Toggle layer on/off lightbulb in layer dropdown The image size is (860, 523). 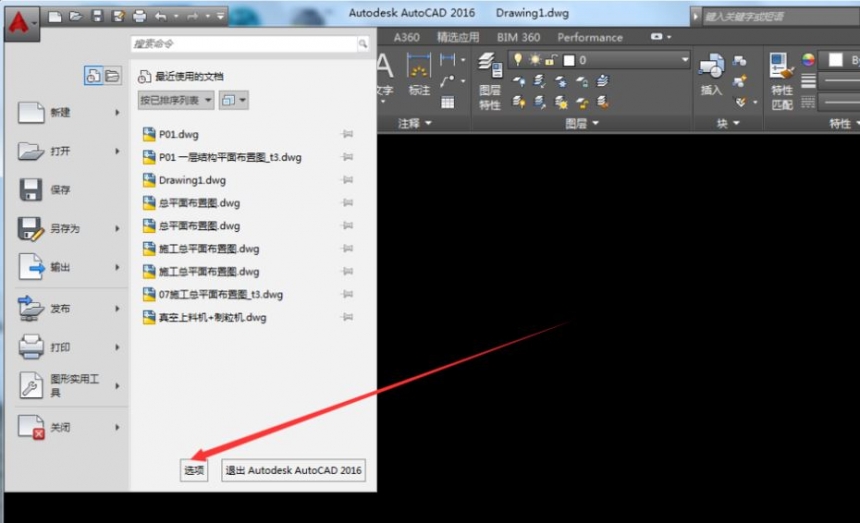pos(517,59)
